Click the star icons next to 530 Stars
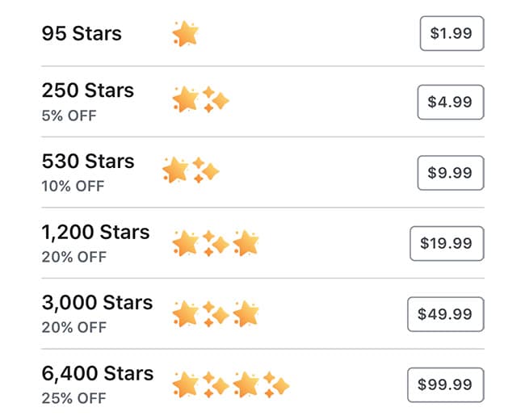This screenshot has height=420, width=525. point(191,170)
